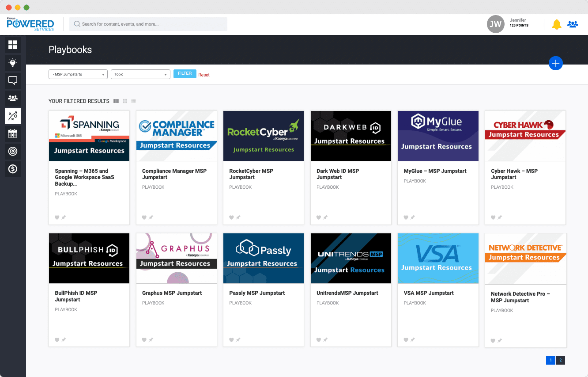588x377 pixels.
Task: Open the lightbulb ideas icon in sidebar
Action: tap(13, 63)
